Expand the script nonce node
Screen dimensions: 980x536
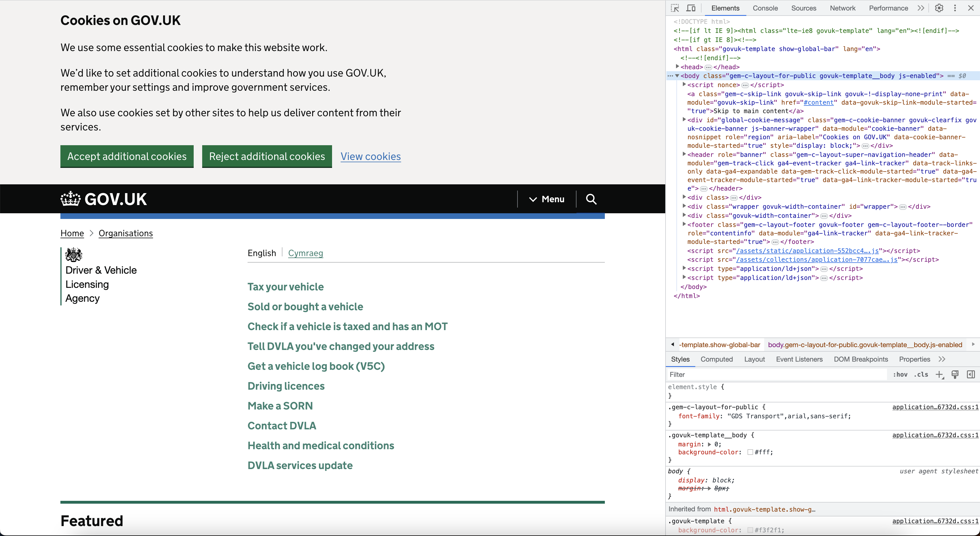[685, 85]
